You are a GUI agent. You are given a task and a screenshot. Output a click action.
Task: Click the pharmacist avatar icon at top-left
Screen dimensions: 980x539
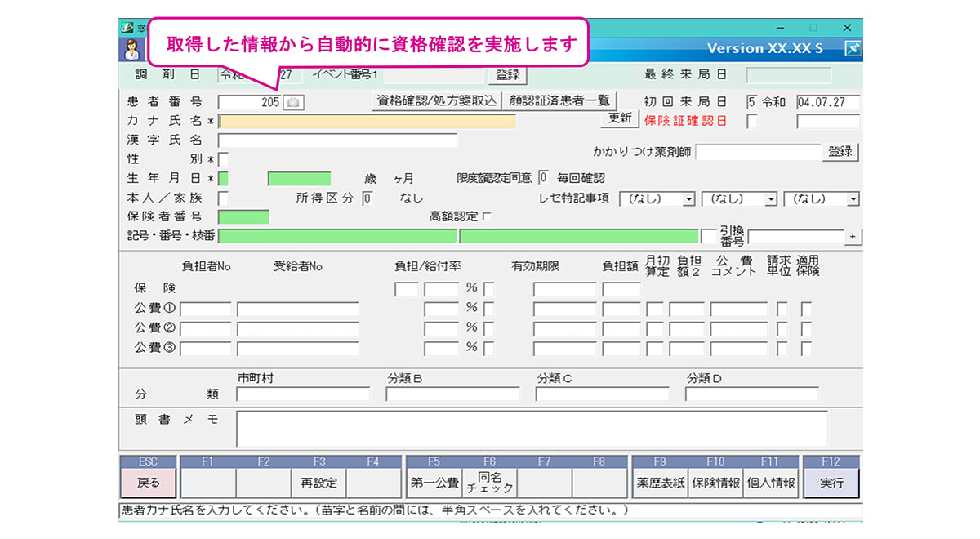click(x=131, y=48)
